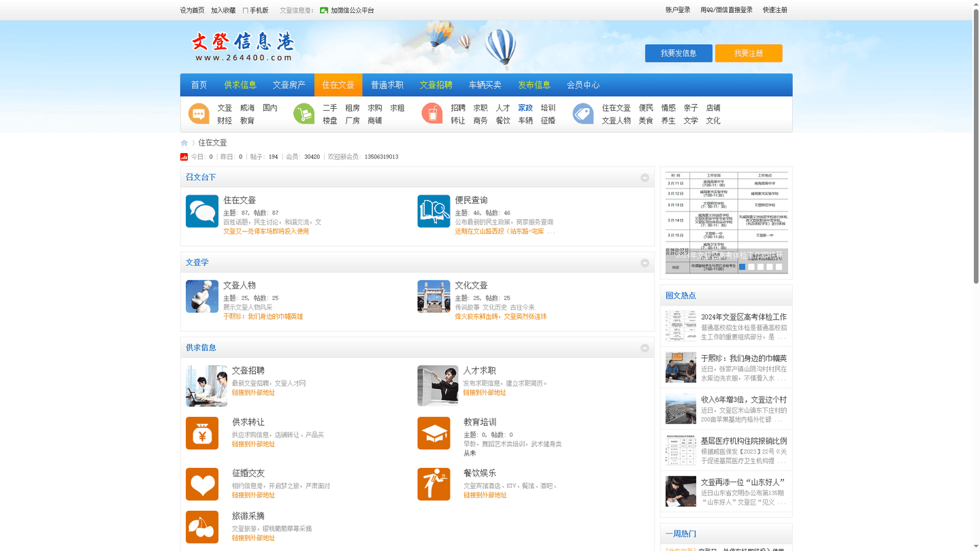Screen dimensions: 980x551
Task: Click the 快速注册 link
Action: (775, 10)
